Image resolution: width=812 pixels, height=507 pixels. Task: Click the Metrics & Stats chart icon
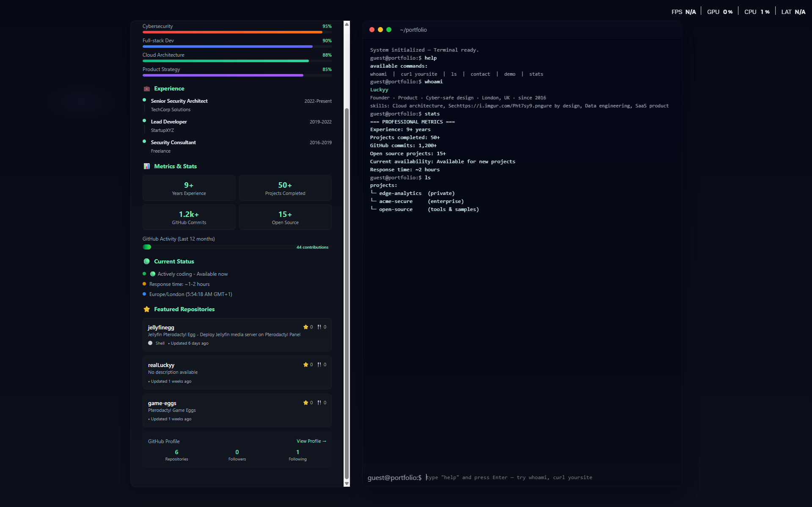147,167
